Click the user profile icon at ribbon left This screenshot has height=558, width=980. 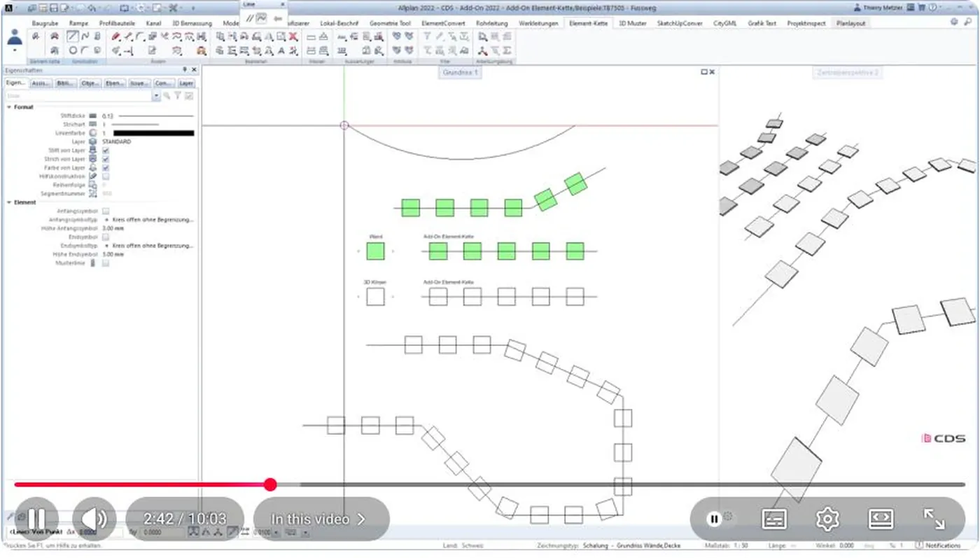click(x=14, y=40)
